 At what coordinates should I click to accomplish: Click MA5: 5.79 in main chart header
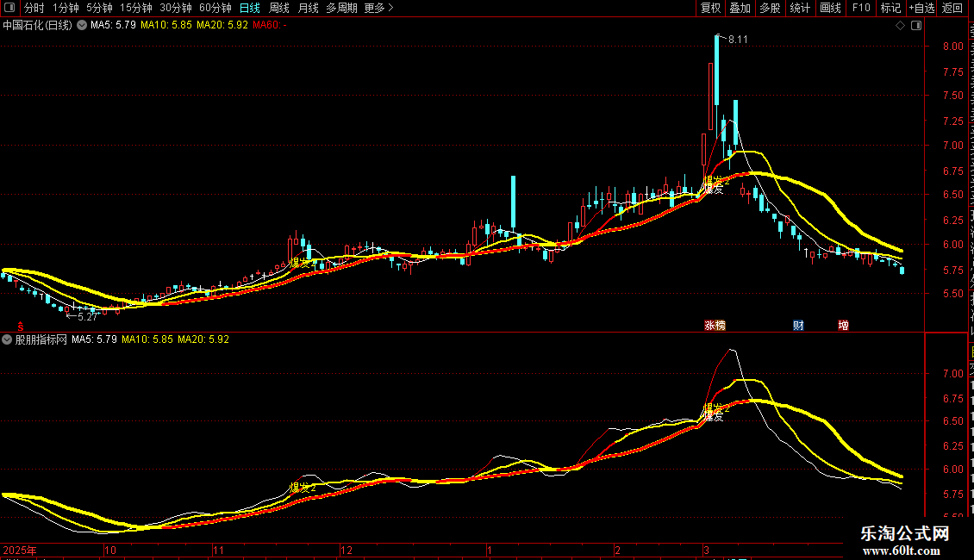point(113,25)
